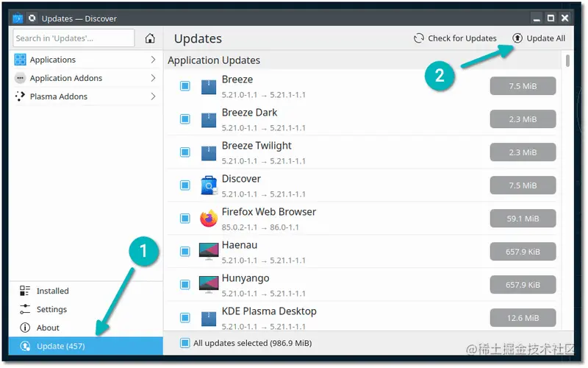Click the Breeze Dark package icon

pos(209,120)
